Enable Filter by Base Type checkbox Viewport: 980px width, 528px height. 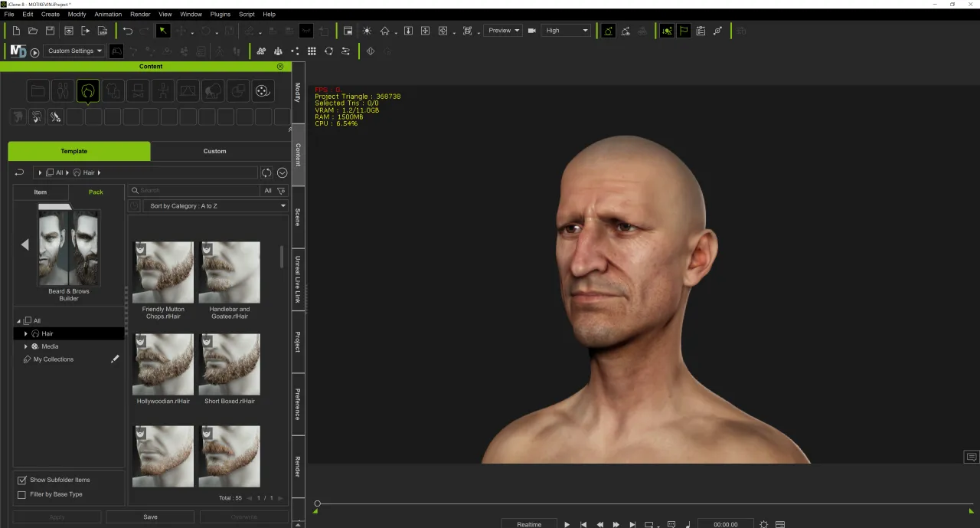(21, 494)
